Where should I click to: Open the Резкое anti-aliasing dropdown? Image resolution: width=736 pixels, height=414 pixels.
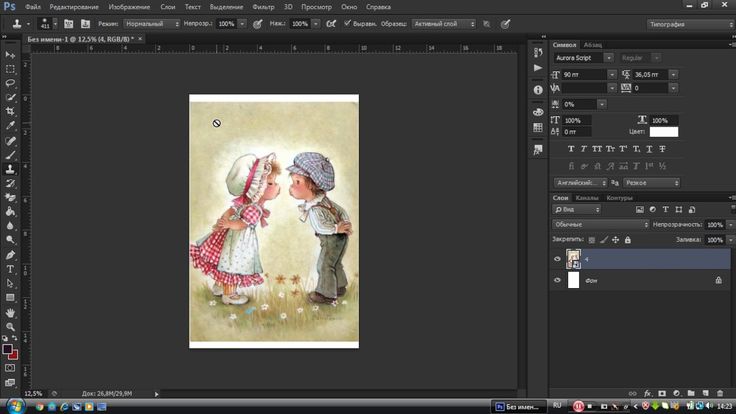pos(652,183)
